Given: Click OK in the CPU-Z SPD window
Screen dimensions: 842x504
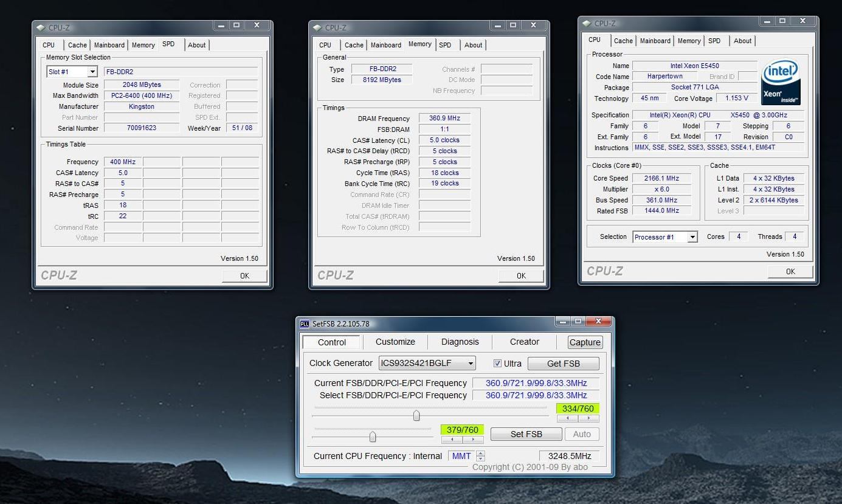Looking at the screenshot, I should pos(244,275).
